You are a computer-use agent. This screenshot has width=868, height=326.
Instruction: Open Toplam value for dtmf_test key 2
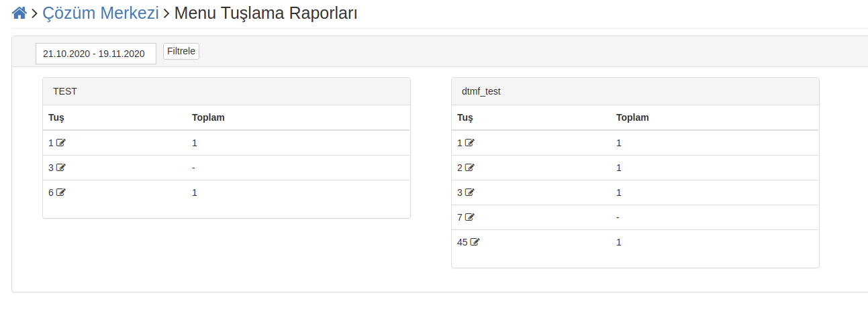coord(619,168)
